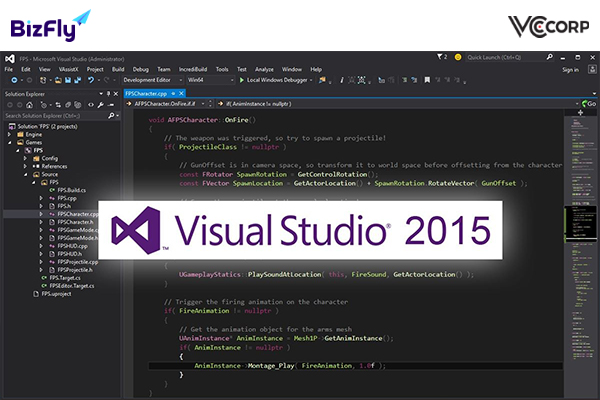Collapse the Games folder node
This screenshot has height=400, width=600.
9,142
